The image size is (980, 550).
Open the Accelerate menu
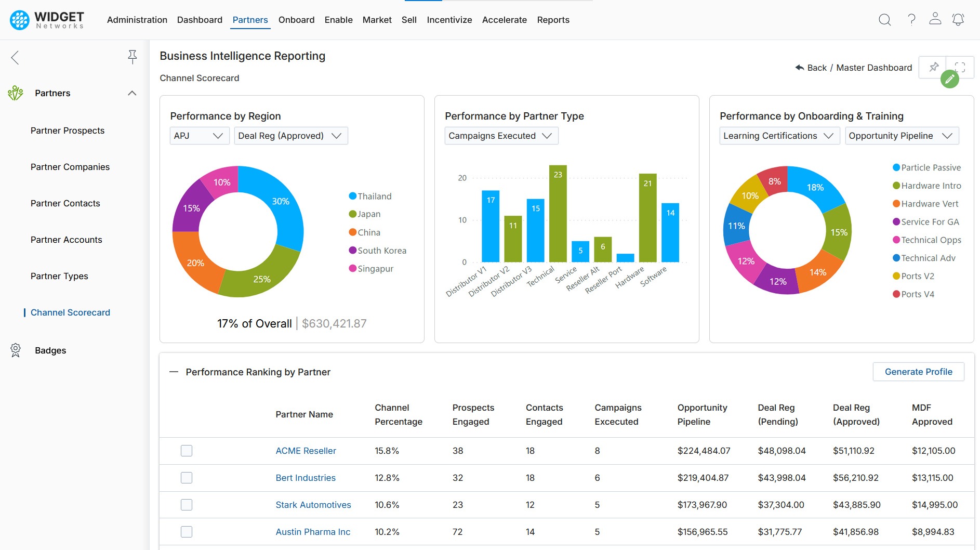pyautogui.click(x=505, y=20)
